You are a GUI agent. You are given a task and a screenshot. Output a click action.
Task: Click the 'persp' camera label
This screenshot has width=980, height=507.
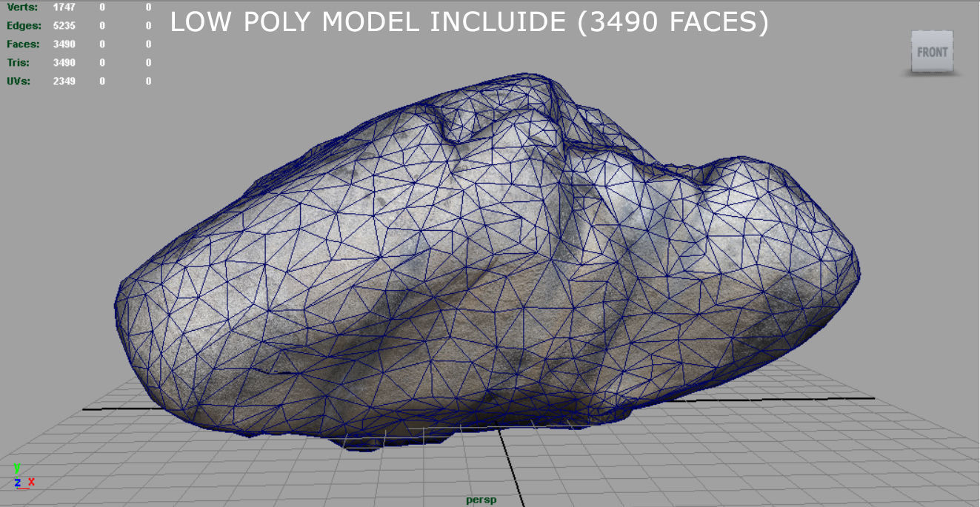[x=481, y=500]
